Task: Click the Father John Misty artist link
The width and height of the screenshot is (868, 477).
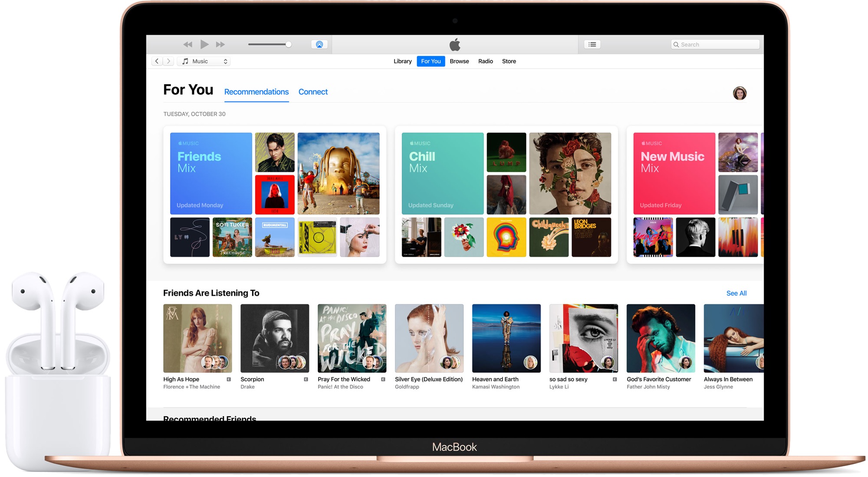Action: coord(648,387)
